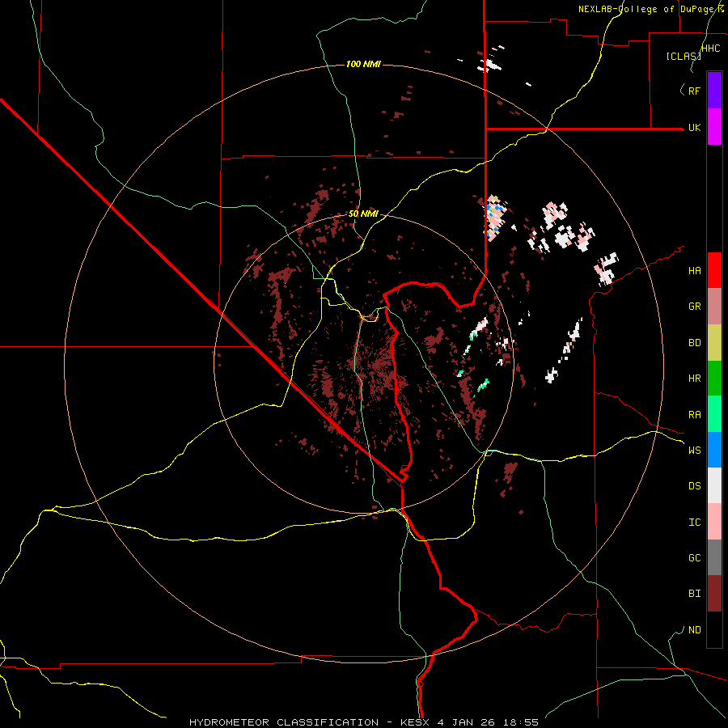The height and width of the screenshot is (728, 728).
Task: Click the HR legend label
Action: tap(694, 379)
